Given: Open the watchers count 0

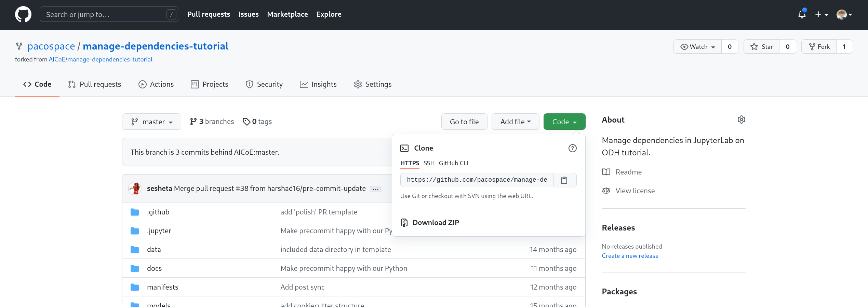Looking at the screenshot, I should tap(730, 47).
